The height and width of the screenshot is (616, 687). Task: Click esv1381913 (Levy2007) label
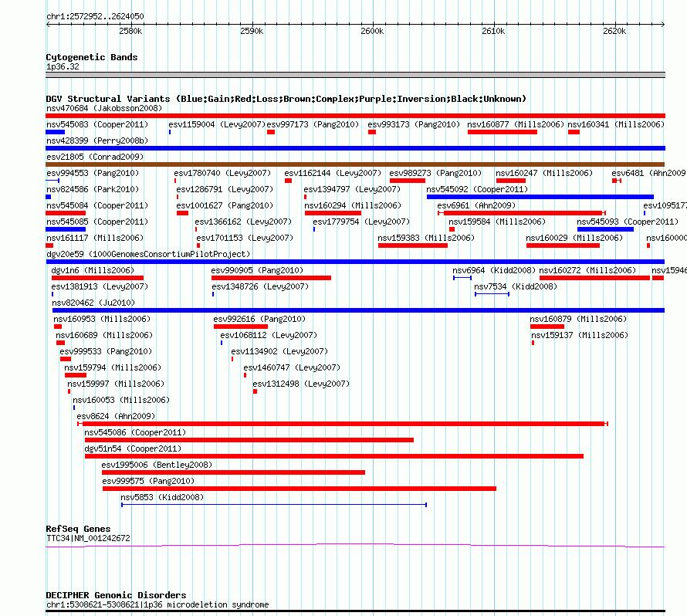tap(100, 286)
